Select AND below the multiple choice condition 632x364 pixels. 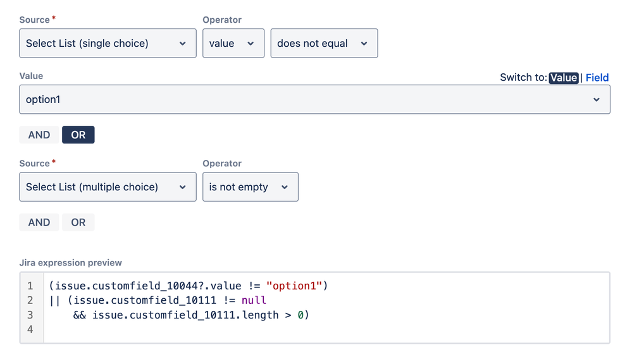[39, 222]
